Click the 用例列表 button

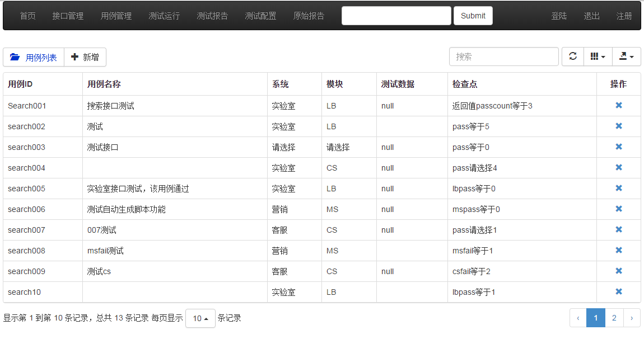click(x=34, y=57)
